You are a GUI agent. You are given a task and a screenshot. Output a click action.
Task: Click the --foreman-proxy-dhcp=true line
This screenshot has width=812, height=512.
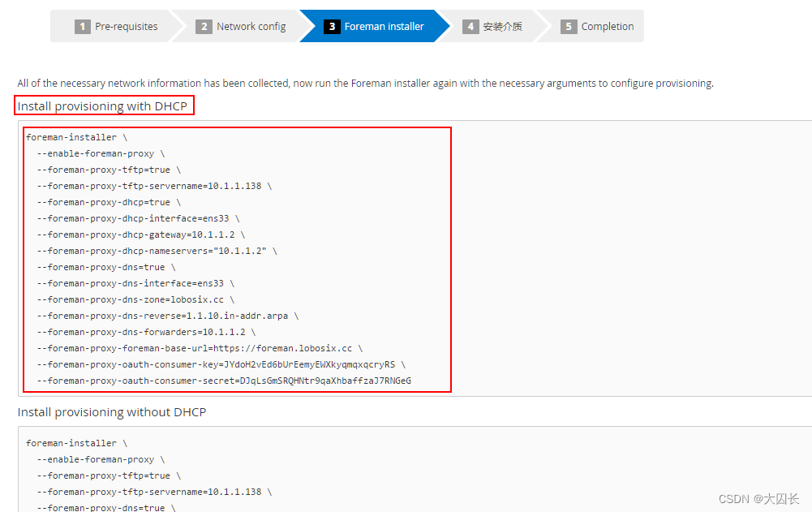[x=109, y=202]
